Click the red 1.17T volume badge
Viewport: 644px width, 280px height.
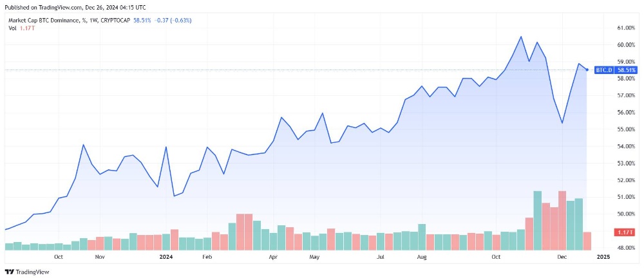(x=625, y=233)
